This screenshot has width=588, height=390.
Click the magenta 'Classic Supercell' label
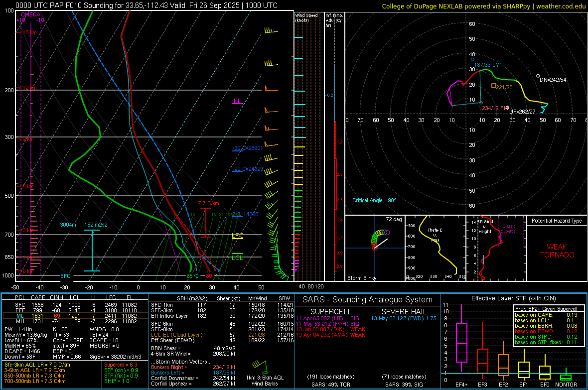pos(509,229)
